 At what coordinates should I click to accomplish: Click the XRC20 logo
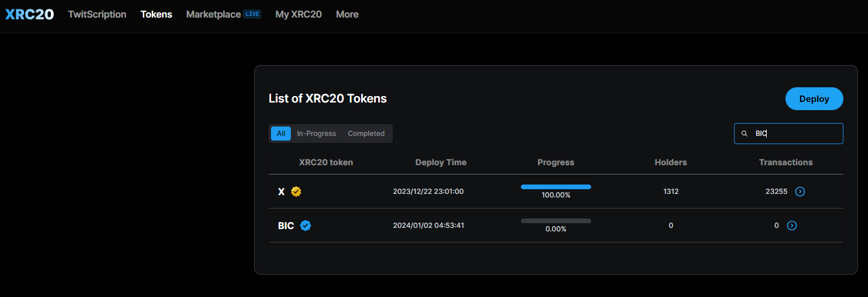[29, 15]
